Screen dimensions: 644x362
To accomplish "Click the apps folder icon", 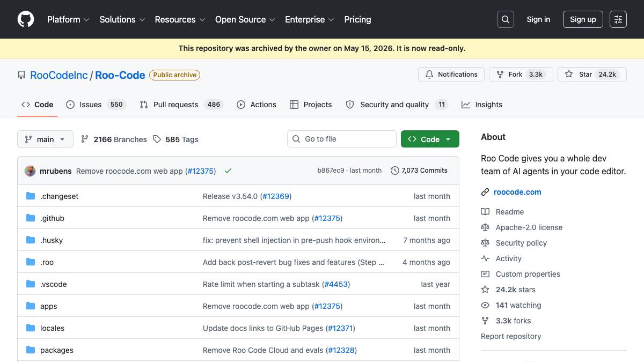I will point(31,306).
